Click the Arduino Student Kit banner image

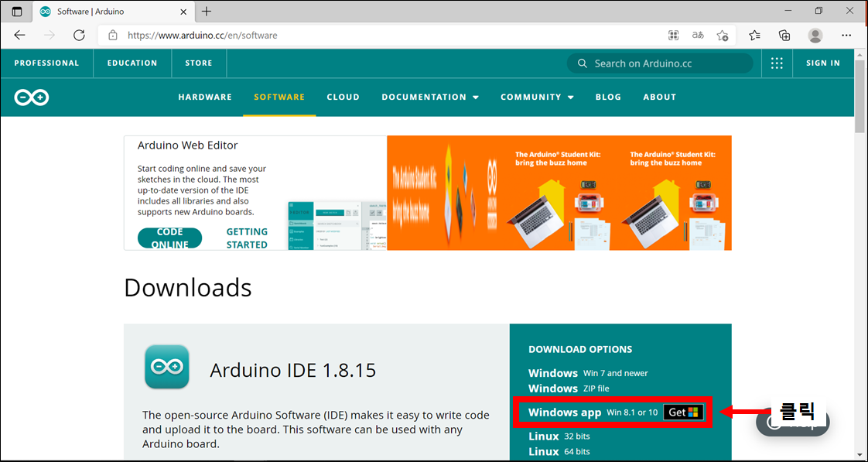coord(559,193)
